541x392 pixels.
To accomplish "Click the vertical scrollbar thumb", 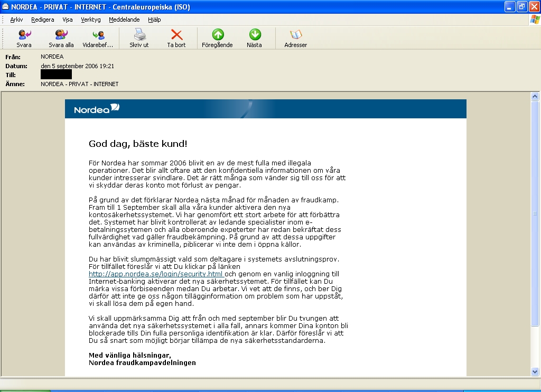I will point(535,213).
